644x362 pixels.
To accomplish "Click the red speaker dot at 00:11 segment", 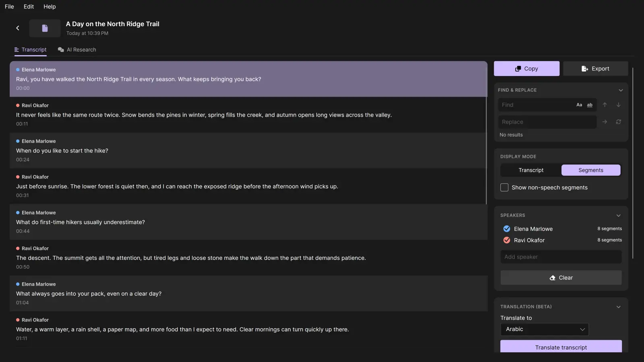I will click(x=18, y=105).
